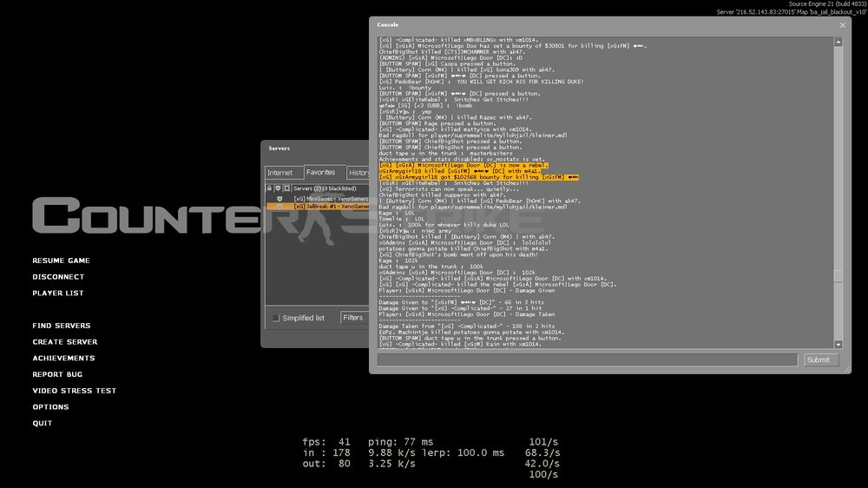Click the console scrollbar up arrow
This screenshot has width=868, height=488.
(838, 42)
